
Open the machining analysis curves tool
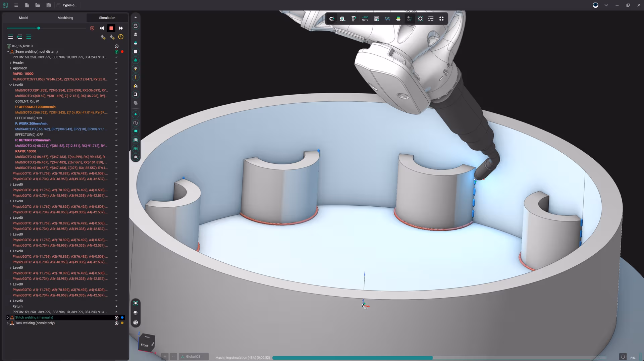[x=387, y=19]
